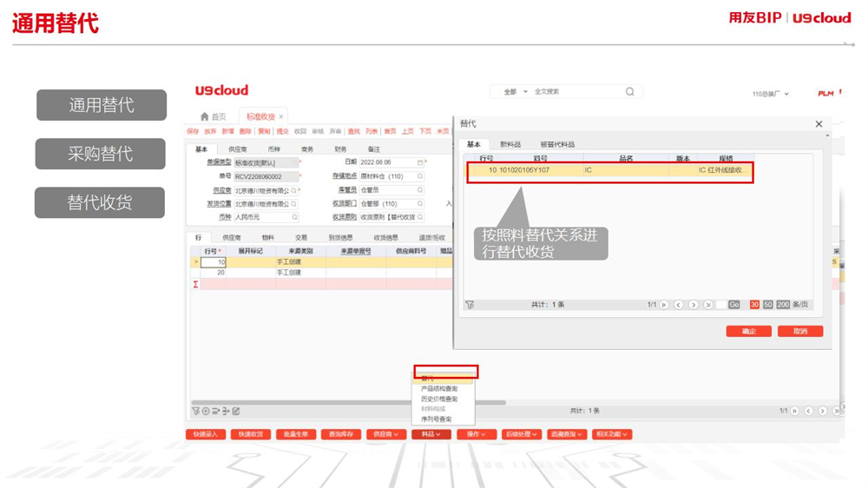Open lookup for 供应商 field
868x488 pixels.
tap(294, 190)
